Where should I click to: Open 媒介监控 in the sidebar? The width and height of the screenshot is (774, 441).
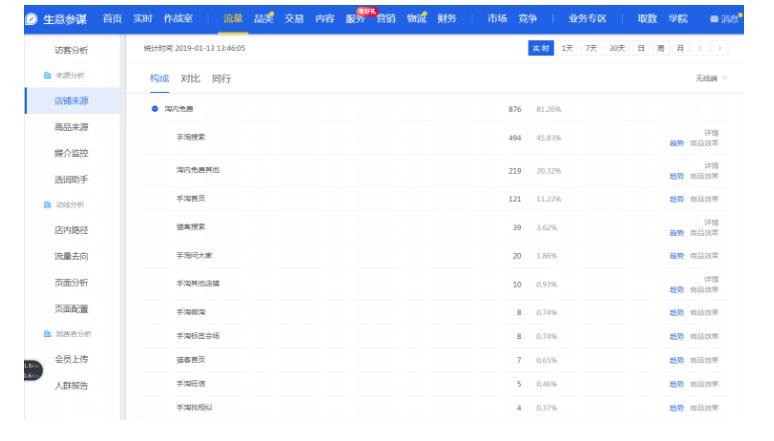[71, 153]
